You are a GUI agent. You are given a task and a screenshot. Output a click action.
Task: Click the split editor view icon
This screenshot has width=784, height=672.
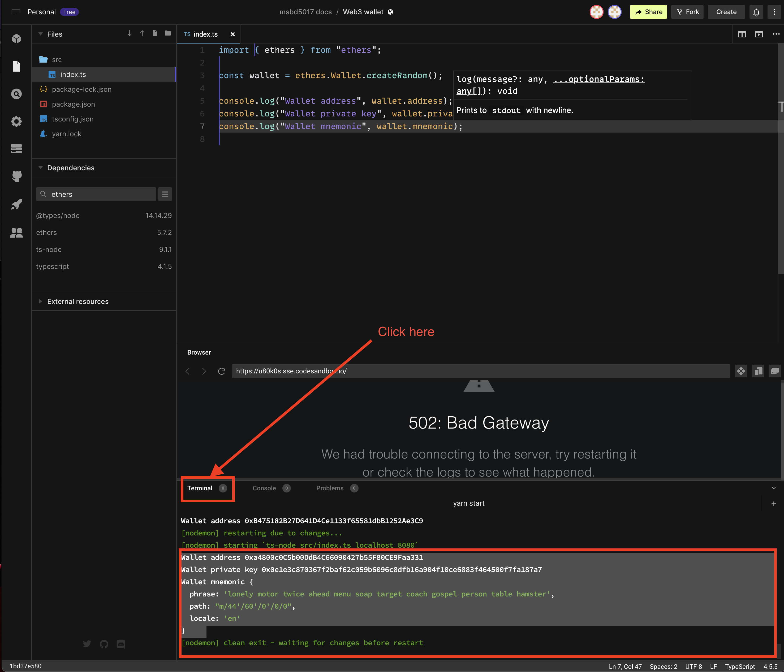pyautogui.click(x=743, y=34)
